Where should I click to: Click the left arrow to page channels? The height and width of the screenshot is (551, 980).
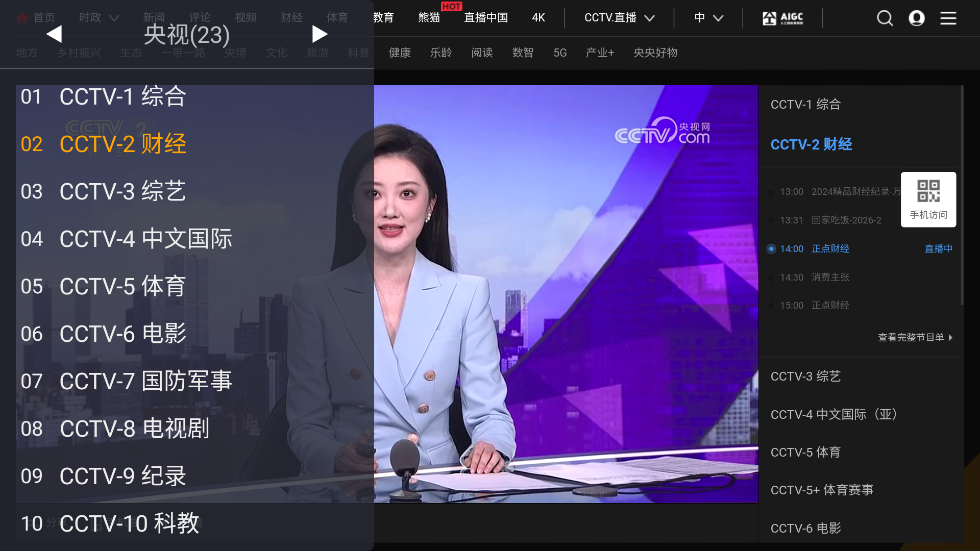tap(54, 34)
